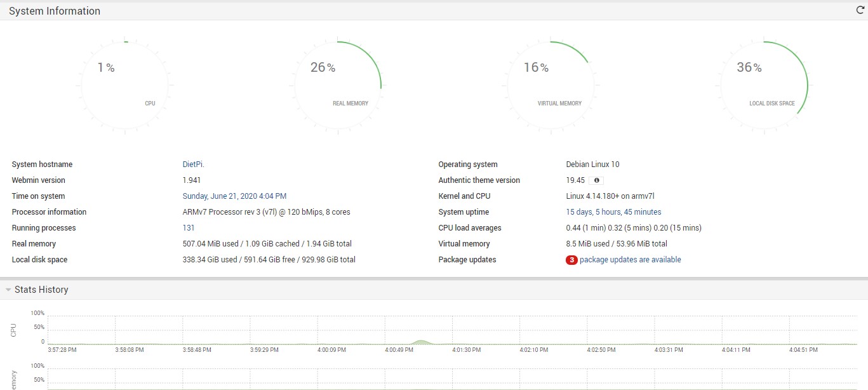Collapse the Stats History panel using its arrow
868x390 pixels.
point(8,290)
